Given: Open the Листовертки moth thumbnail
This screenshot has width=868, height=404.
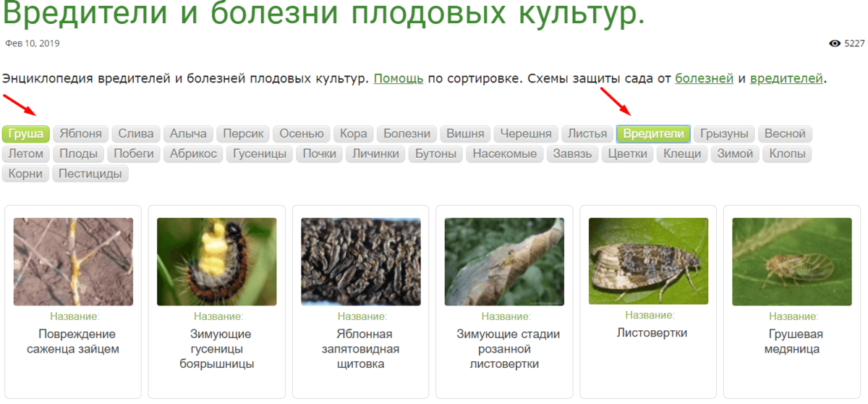Looking at the screenshot, I should [648, 261].
